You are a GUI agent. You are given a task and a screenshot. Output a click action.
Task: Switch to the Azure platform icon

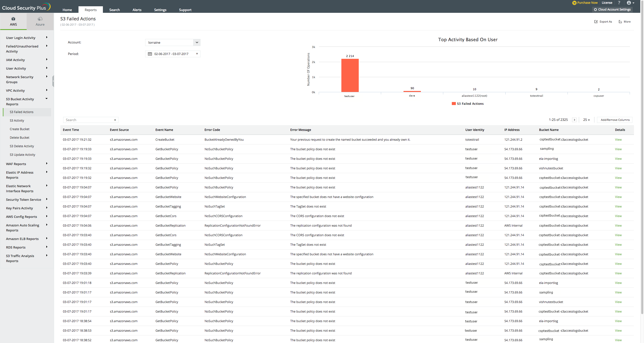[40, 19]
